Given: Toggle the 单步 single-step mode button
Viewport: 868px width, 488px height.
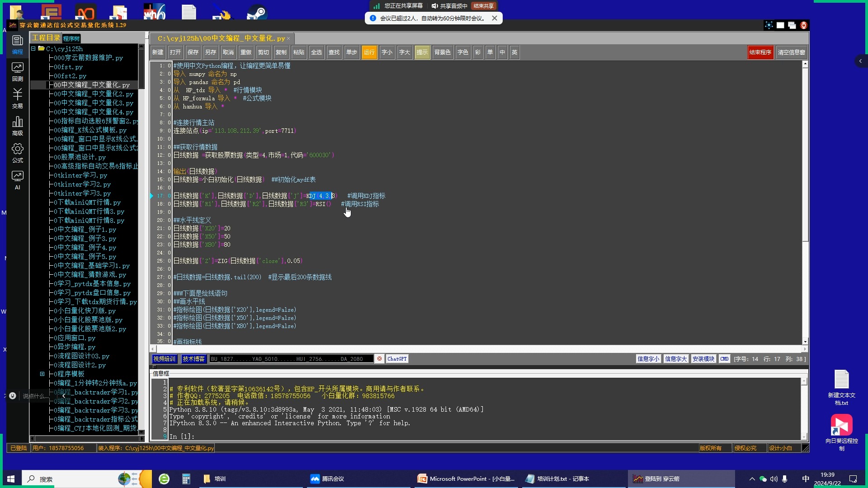Looking at the screenshot, I should click(351, 52).
